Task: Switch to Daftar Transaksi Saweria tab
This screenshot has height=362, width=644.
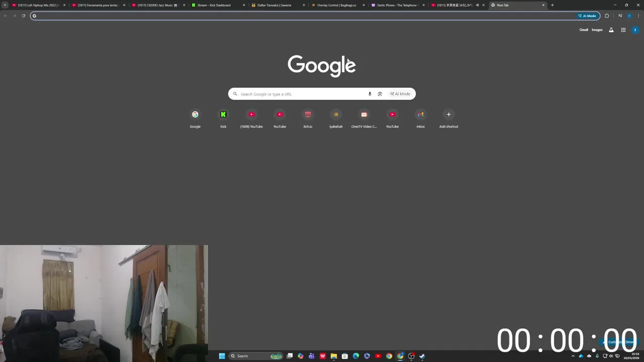Action: (x=278, y=5)
